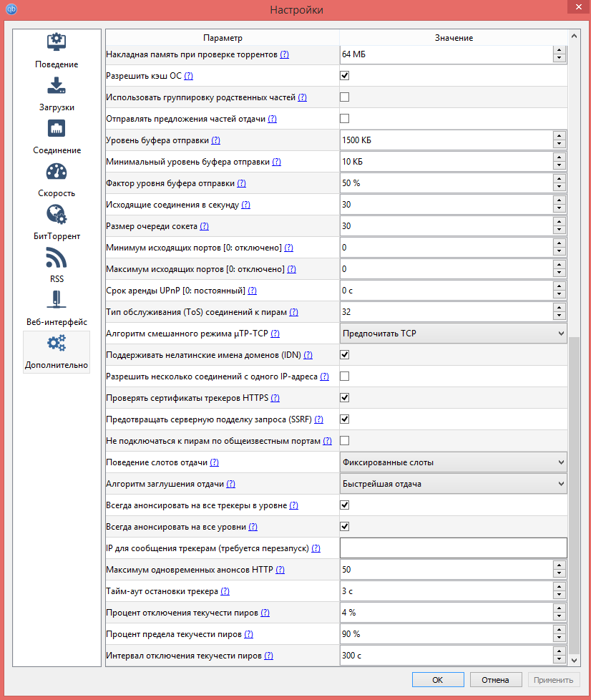Screen dimensions: 591x700
Task: Open the БитТоррент globe-gear icon
Action: 57,214
